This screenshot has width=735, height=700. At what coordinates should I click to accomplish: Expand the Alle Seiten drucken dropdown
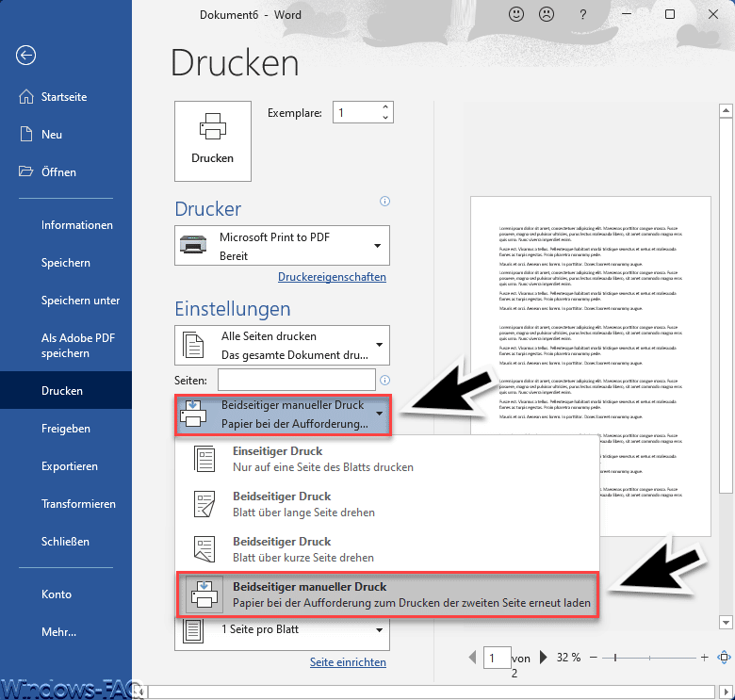(282, 346)
